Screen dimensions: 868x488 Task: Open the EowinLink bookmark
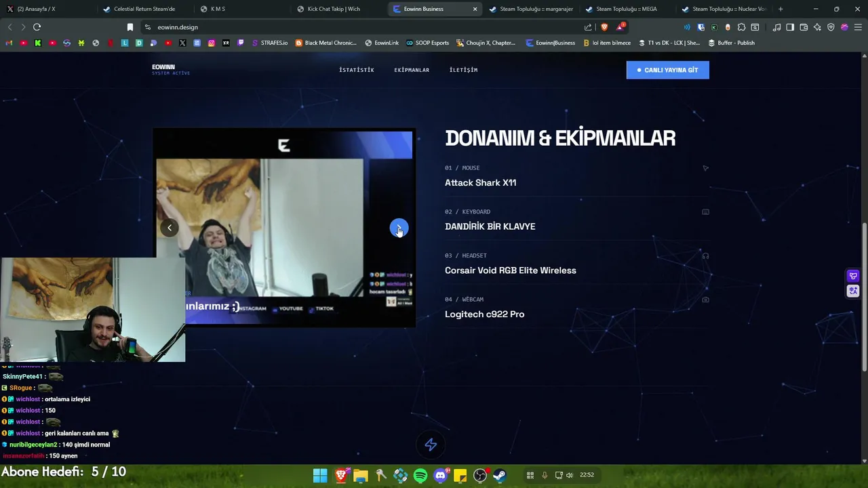pos(382,43)
